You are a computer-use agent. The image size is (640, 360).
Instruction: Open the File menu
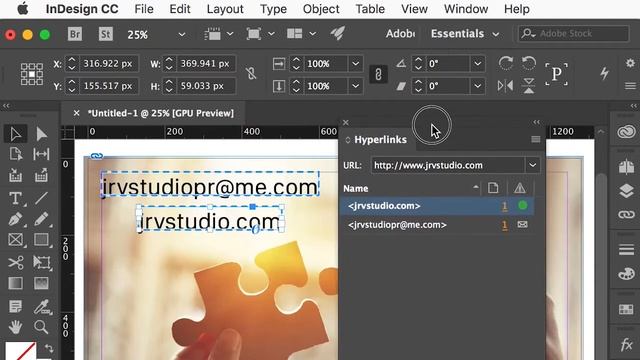pyautogui.click(x=144, y=9)
